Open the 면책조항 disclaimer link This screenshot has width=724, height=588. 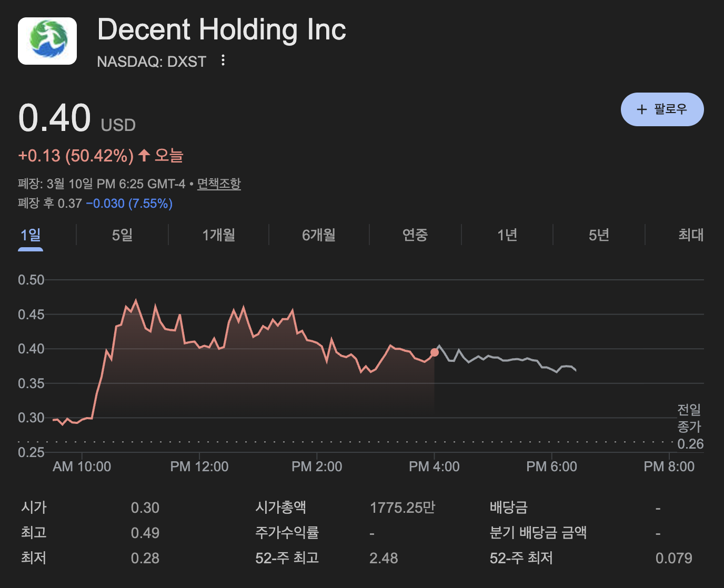point(219,184)
